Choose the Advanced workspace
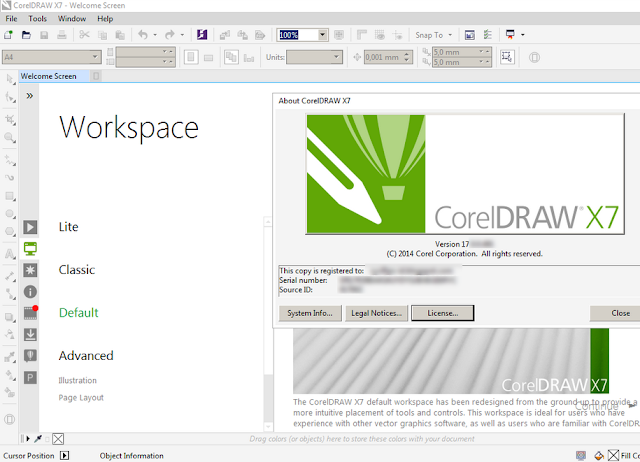 coord(86,355)
